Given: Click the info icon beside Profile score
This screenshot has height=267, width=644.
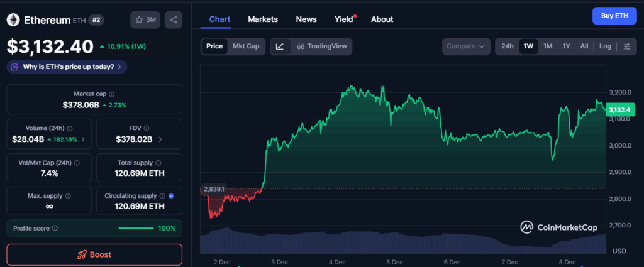Looking at the screenshot, I should pos(55,228).
